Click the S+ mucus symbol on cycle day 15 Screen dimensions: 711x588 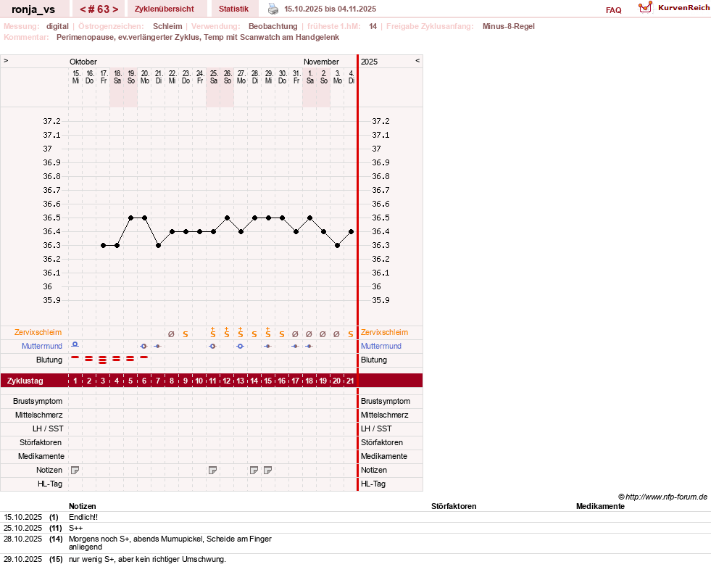pyautogui.click(x=267, y=332)
